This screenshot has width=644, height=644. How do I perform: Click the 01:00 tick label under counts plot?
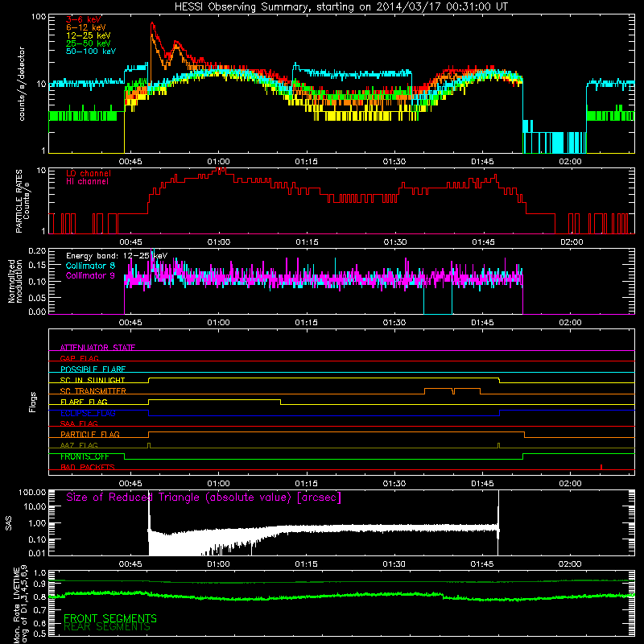[218, 162]
